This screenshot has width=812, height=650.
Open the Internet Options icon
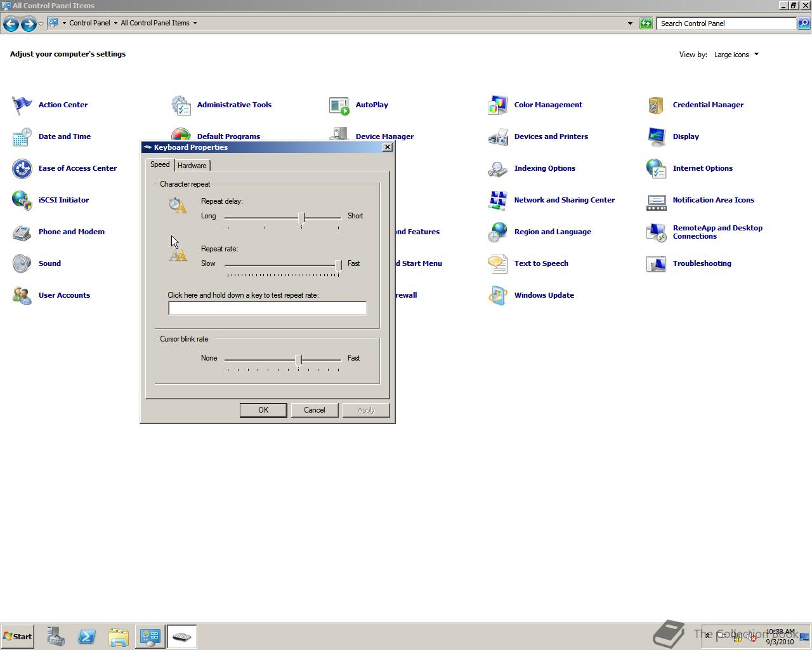(x=657, y=168)
